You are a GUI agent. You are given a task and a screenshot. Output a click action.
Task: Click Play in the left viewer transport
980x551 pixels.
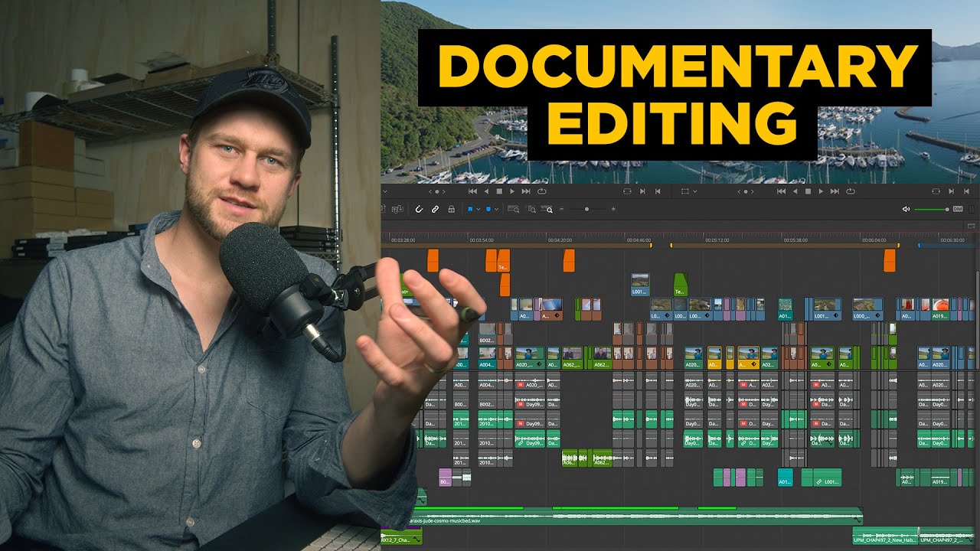[512, 191]
